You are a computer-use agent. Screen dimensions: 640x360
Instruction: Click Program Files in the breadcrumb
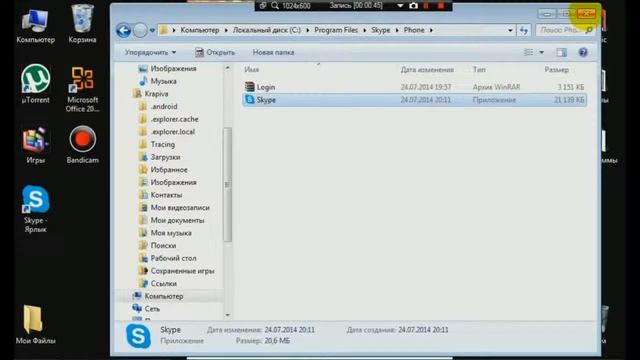(x=336, y=30)
